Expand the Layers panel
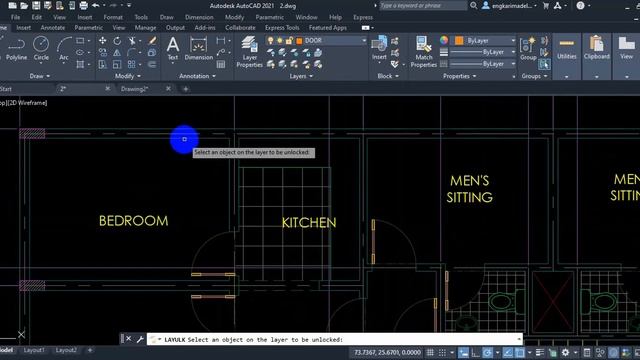Image resolution: width=640 pixels, height=360 pixels. pyautogui.click(x=301, y=76)
